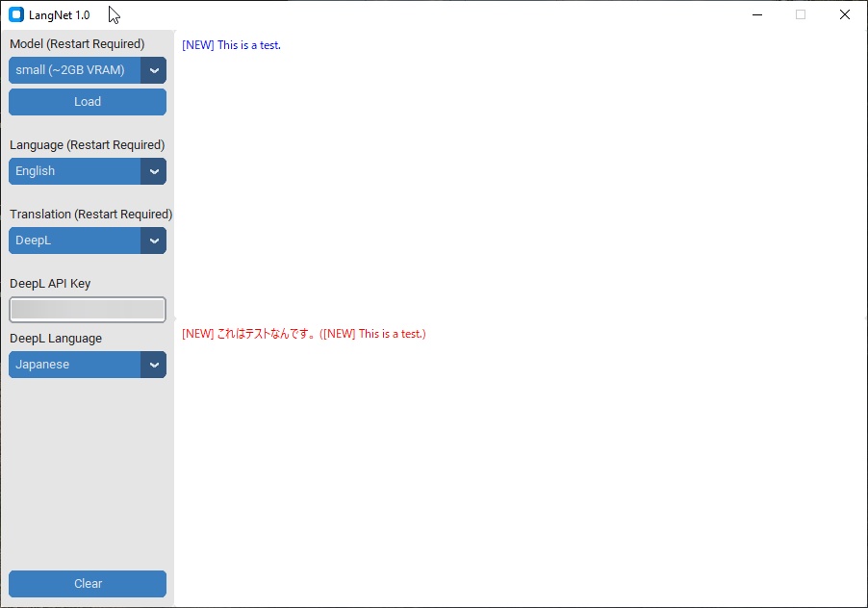Click the Load button
The width and height of the screenshot is (868, 608).
click(x=88, y=102)
